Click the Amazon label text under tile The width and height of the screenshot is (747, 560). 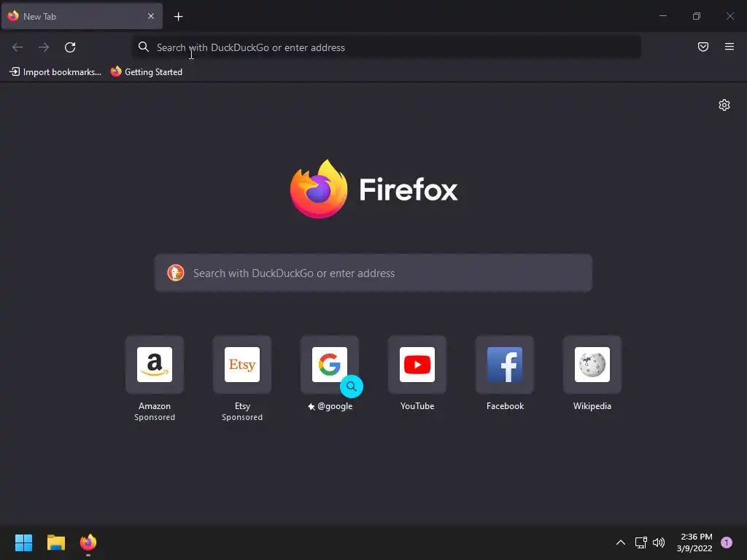pos(155,406)
